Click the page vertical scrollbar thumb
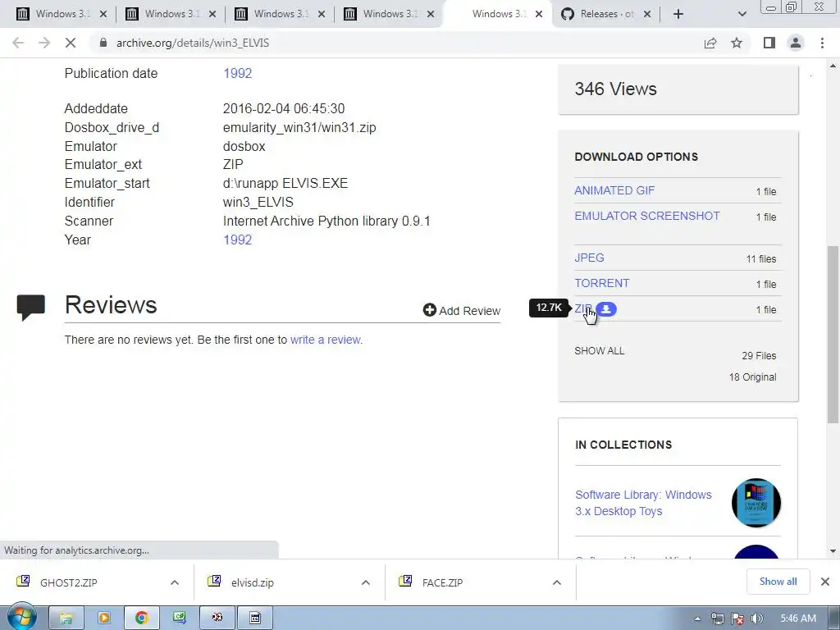The height and width of the screenshot is (630, 840). point(833,335)
